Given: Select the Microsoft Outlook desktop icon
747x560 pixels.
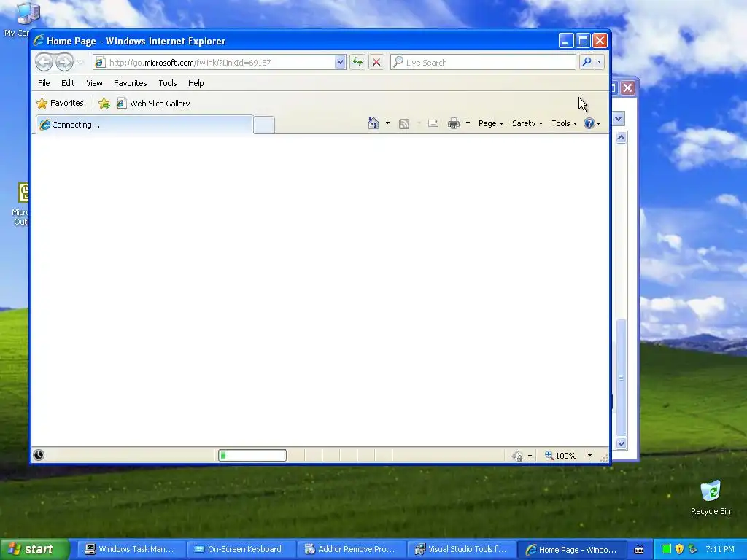Looking at the screenshot, I should coord(20,204).
